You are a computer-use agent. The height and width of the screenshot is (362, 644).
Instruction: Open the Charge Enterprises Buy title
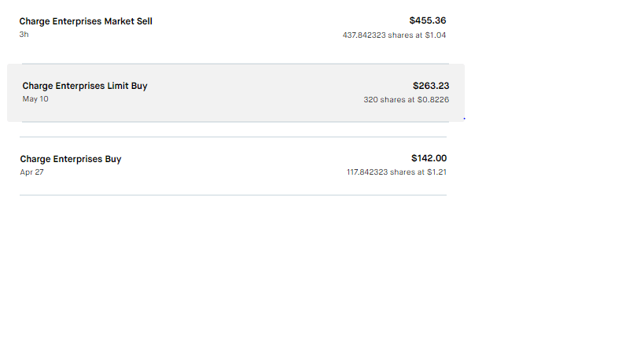coord(71,159)
